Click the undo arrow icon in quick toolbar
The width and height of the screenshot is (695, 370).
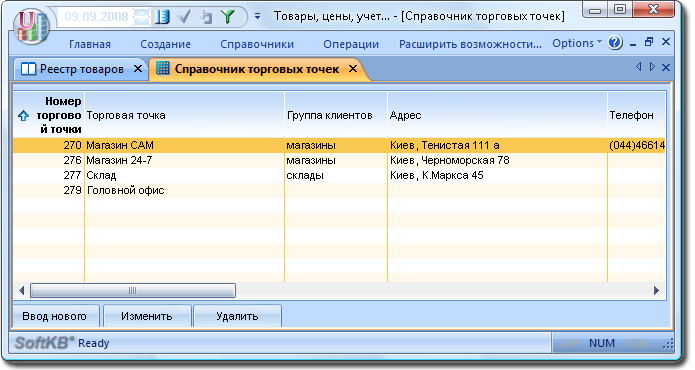tap(206, 17)
